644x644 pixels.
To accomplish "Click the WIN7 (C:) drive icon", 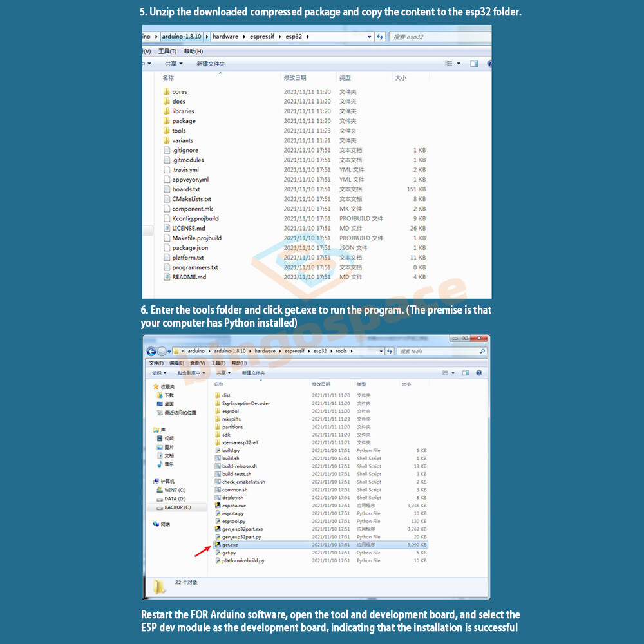I will tap(160, 490).
